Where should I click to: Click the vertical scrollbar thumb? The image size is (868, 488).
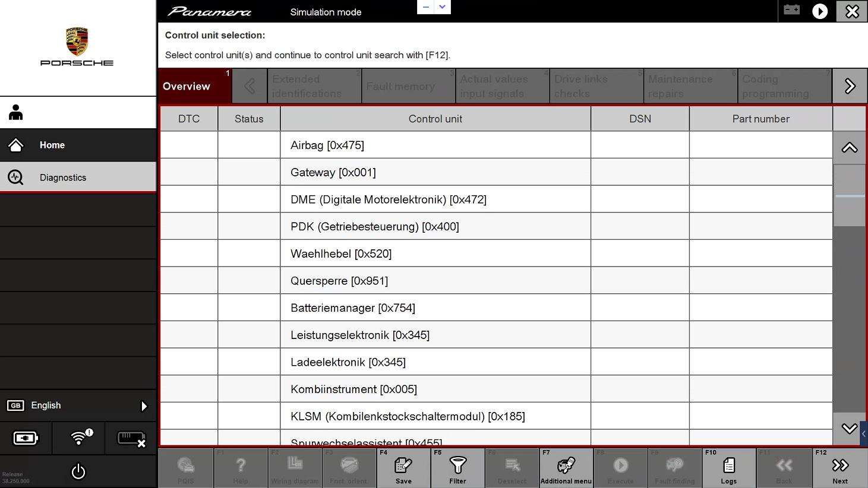click(x=850, y=195)
